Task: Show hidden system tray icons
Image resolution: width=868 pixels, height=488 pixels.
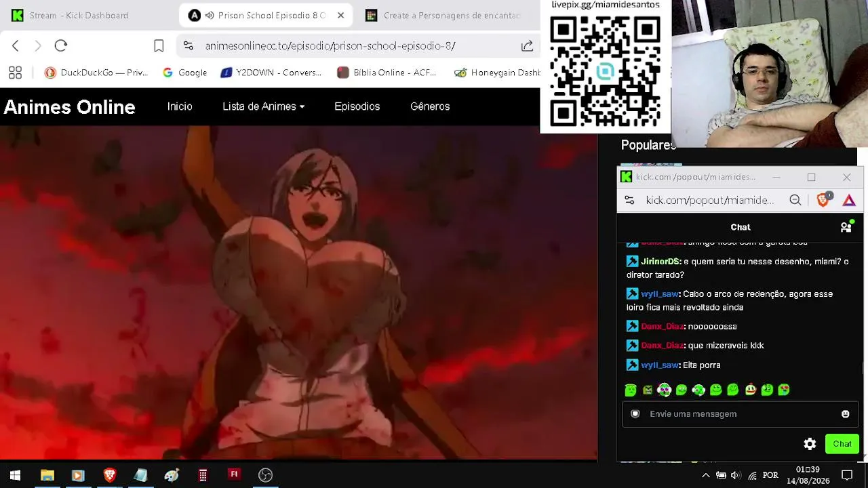Action: point(705,475)
